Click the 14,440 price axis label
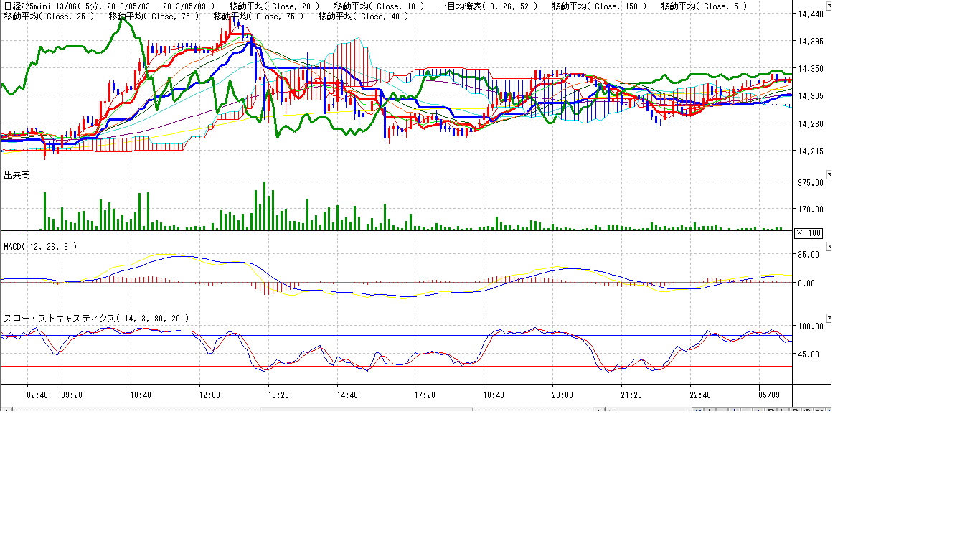Image resolution: width=980 pixels, height=551 pixels. [811, 14]
